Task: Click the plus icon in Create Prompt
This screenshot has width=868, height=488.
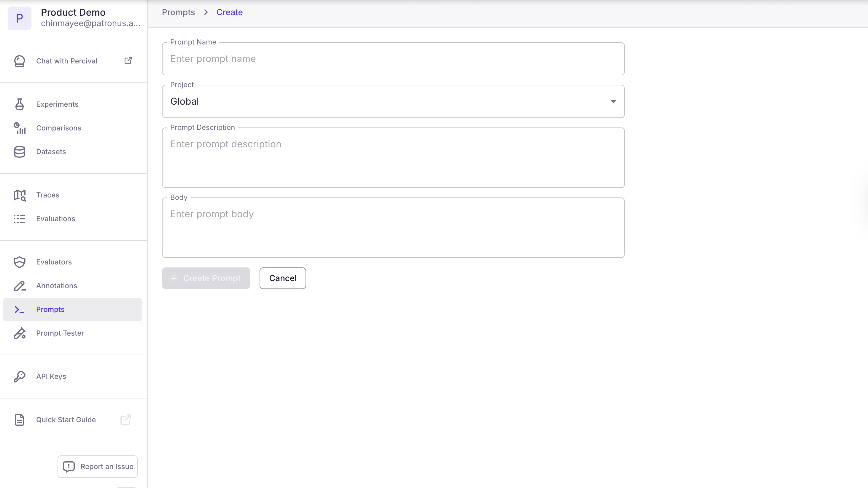Action: coord(174,278)
